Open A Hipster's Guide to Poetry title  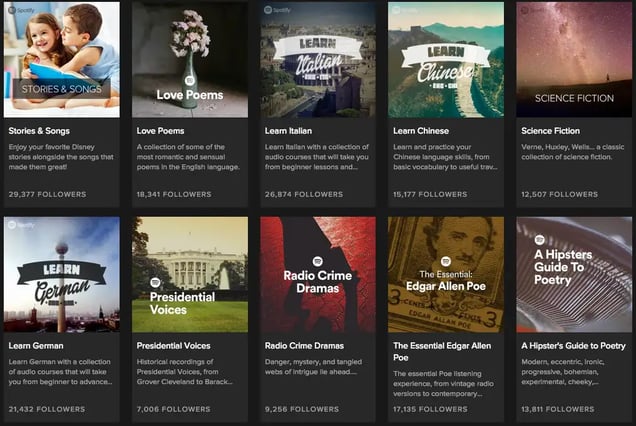pyautogui.click(x=573, y=346)
